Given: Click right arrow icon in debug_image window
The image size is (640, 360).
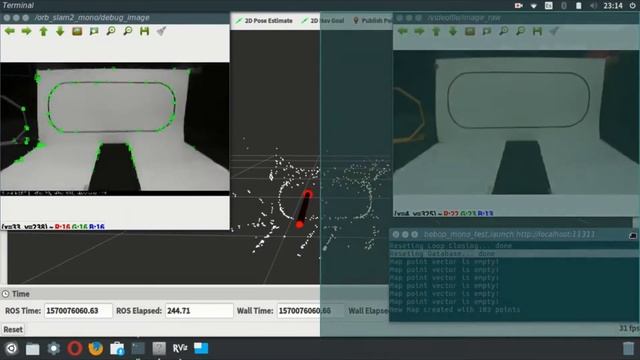Looking at the screenshot, I should [x=27, y=31].
